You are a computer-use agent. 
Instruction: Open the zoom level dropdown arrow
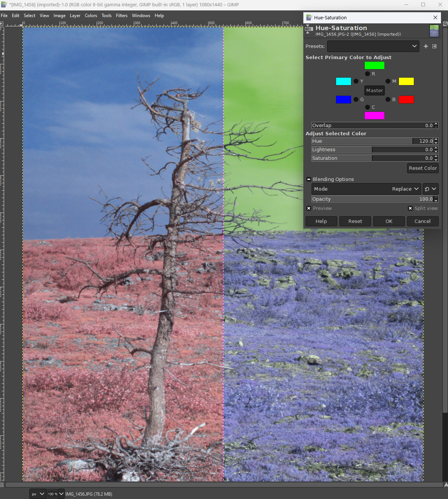coord(61,494)
